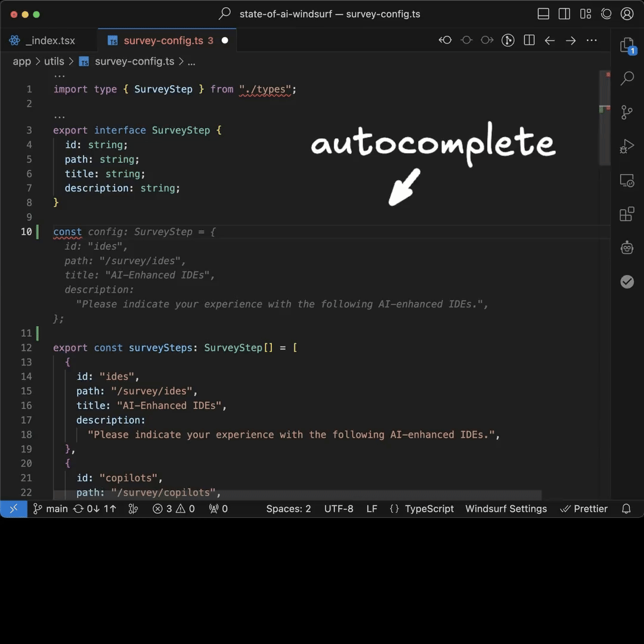The height and width of the screenshot is (644, 644).
Task: Click the main branch indicator
Action: tap(51, 509)
